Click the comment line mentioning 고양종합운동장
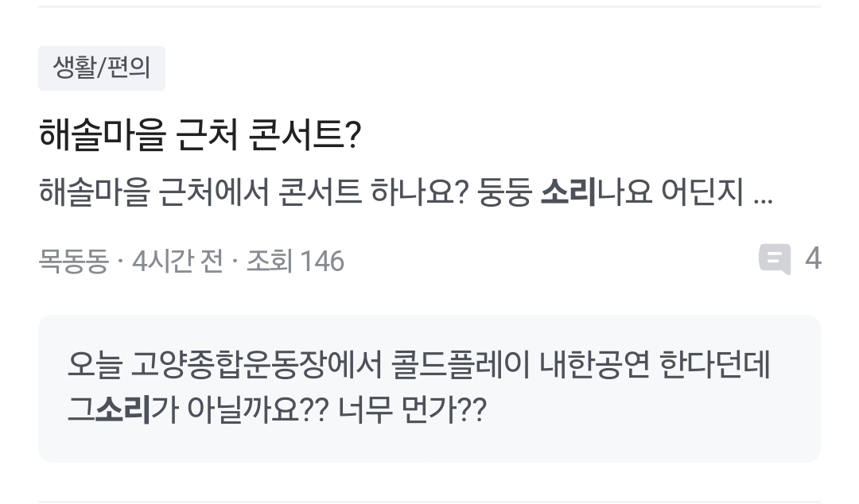The width and height of the screenshot is (859, 504). [419, 365]
